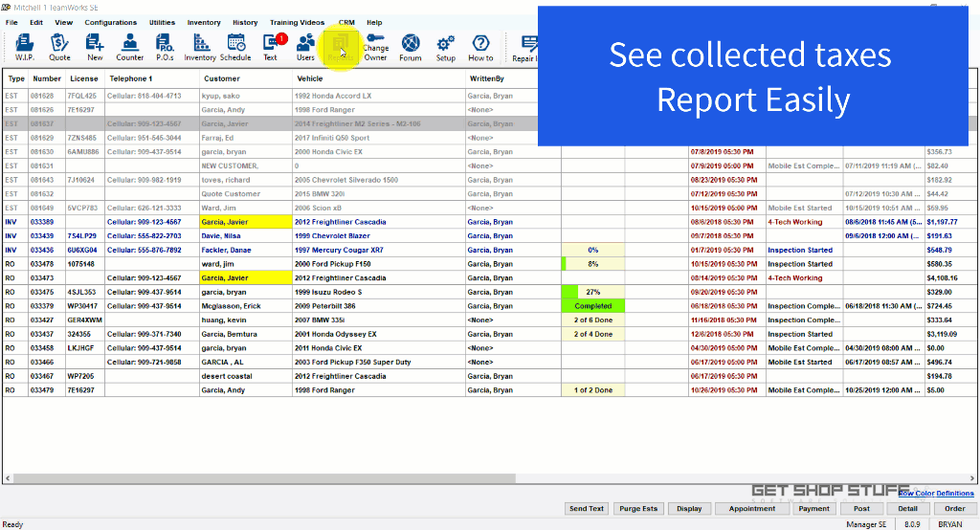This screenshot has height=530, width=980.
Task: Open the Counter sale icon
Action: pyautogui.click(x=130, y=45)
